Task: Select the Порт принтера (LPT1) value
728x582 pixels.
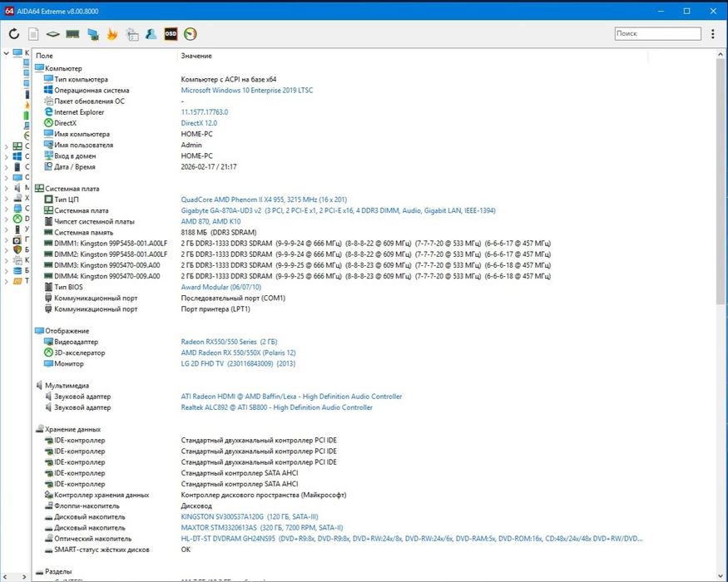Action: (x=215, y=308)
